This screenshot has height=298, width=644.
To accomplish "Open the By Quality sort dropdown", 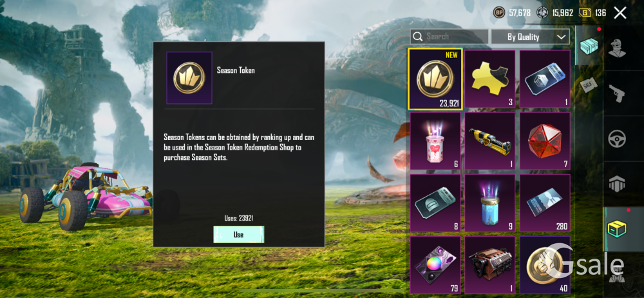I will click(531, 37).
